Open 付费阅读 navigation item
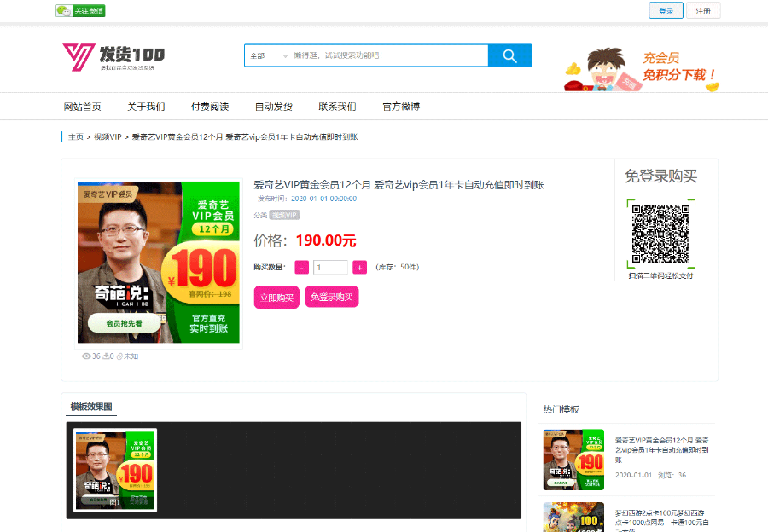Screen dimensions: 768x532 click(210, 107)
